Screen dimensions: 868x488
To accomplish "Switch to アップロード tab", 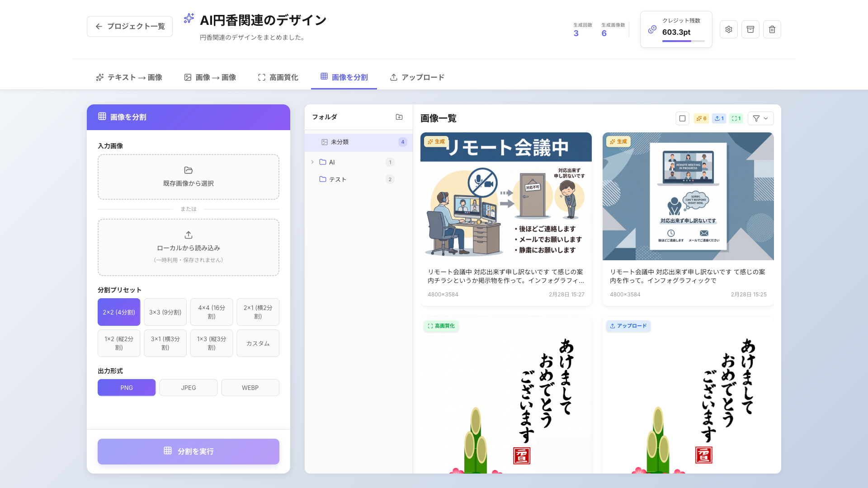I will tap(417, 77).
